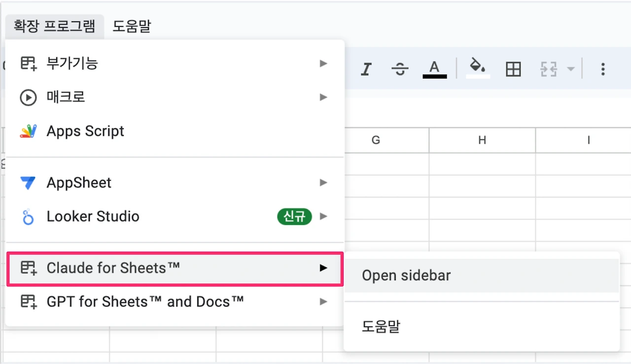Open the text color picker

click(434, 69)
